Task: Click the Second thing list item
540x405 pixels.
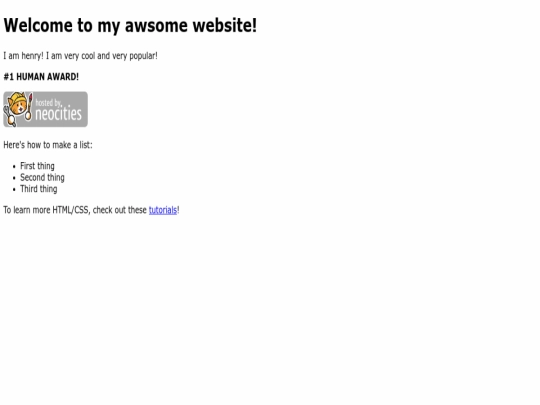Action: click(42, 177)
